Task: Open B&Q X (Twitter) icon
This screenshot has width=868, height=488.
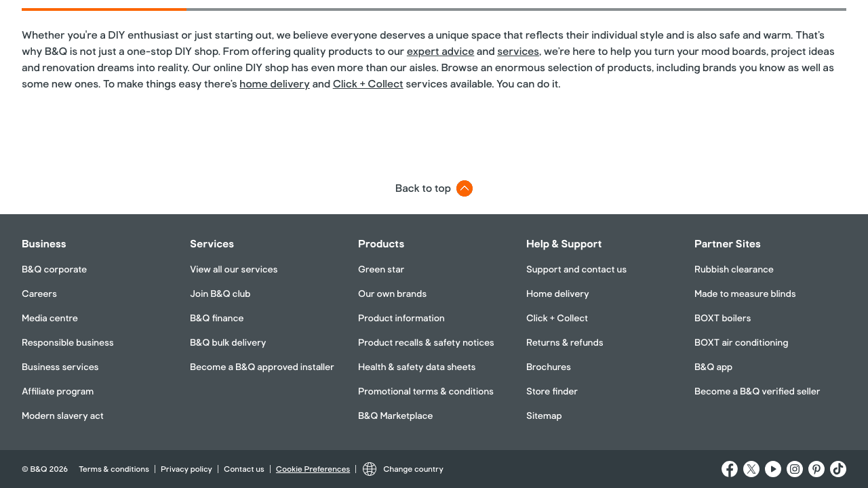Action: [751, 469]
